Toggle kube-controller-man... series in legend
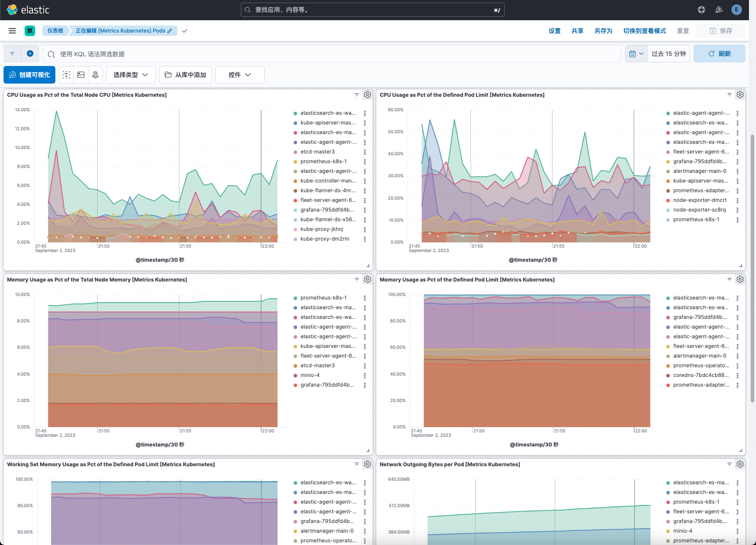Image resolution: width=756 pixels, height=545 pixels. coord(328,181)
